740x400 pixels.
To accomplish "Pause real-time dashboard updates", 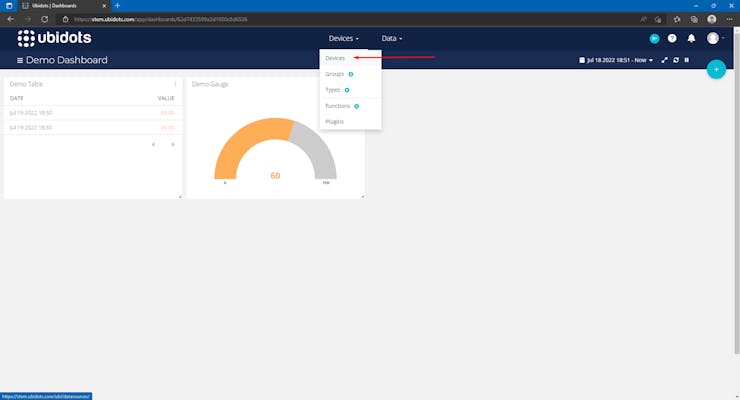I will click(x=687, y=60).
